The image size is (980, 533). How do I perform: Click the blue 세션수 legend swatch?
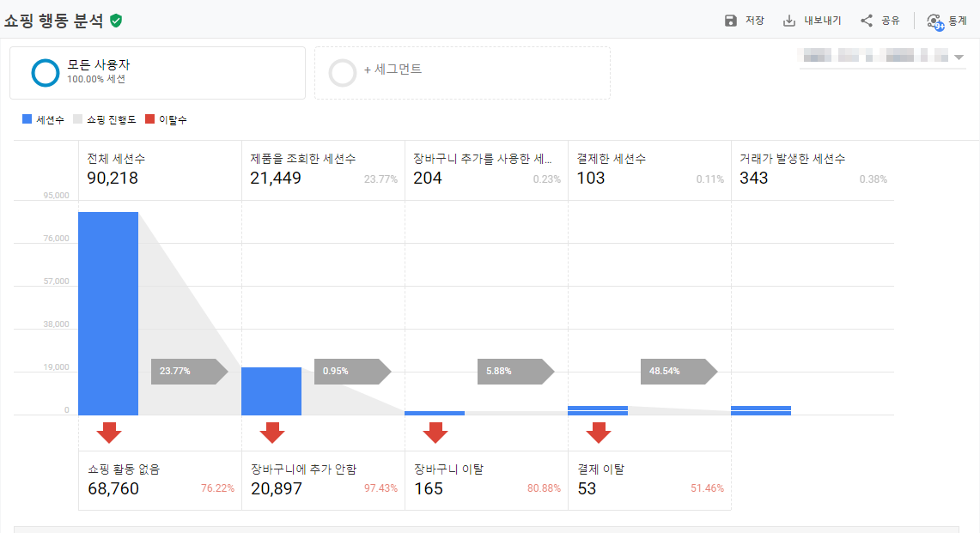tap(27, 119)
